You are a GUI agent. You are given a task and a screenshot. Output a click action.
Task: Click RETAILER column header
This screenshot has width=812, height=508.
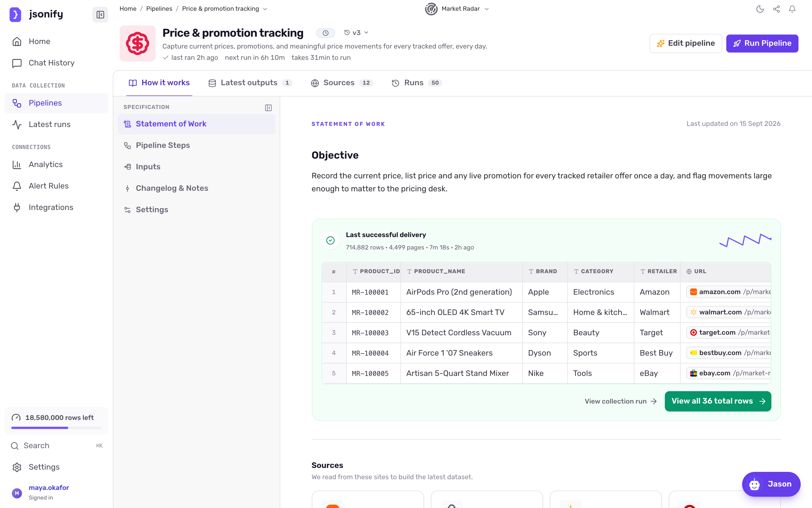click(657, 271)
